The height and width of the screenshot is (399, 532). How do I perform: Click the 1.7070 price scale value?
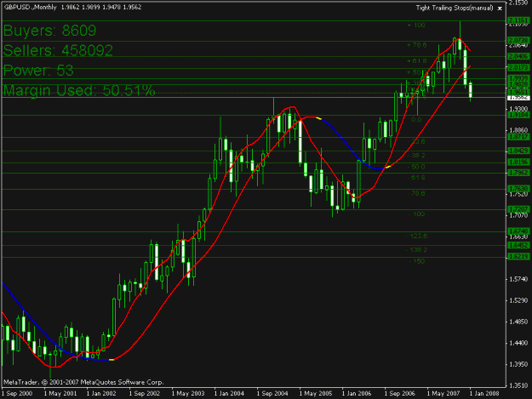[518, 215]
